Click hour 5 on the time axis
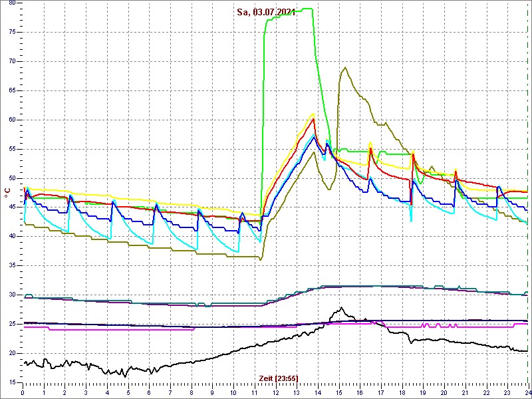The image size is (532, 399). tap(128, 393)
